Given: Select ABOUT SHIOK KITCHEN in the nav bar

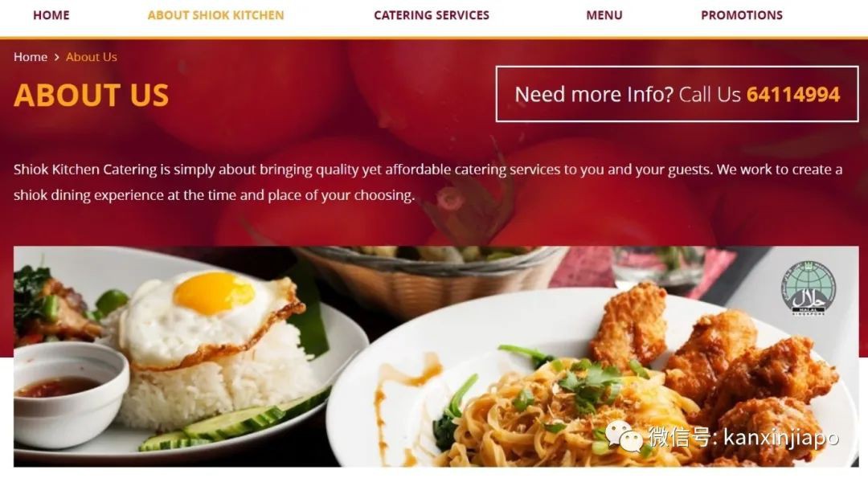Looking at the screenshot, I should tap(215, 15).
